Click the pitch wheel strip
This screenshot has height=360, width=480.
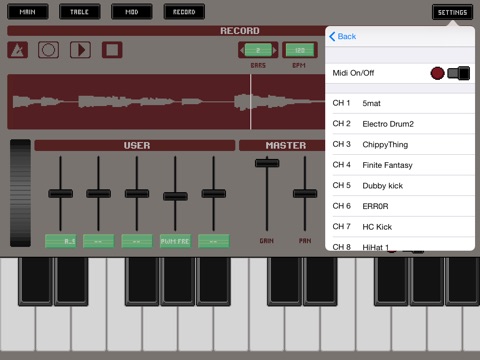tap(20, 193)
